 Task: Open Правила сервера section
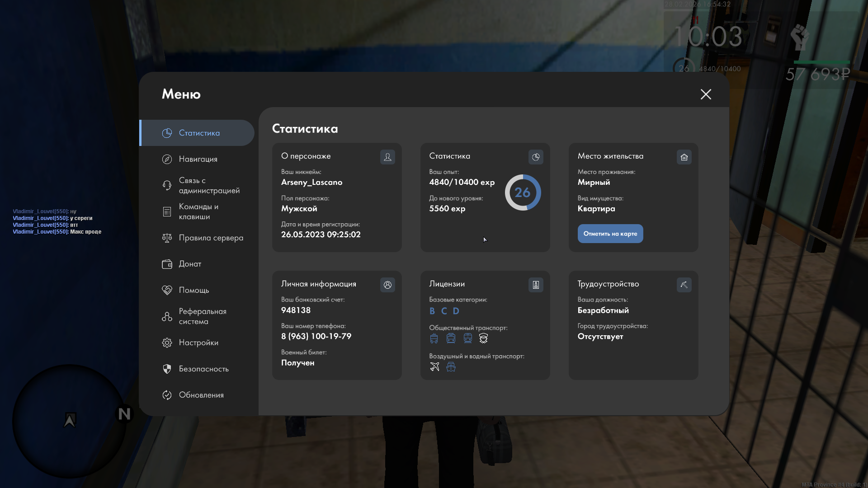coord(211,238)
